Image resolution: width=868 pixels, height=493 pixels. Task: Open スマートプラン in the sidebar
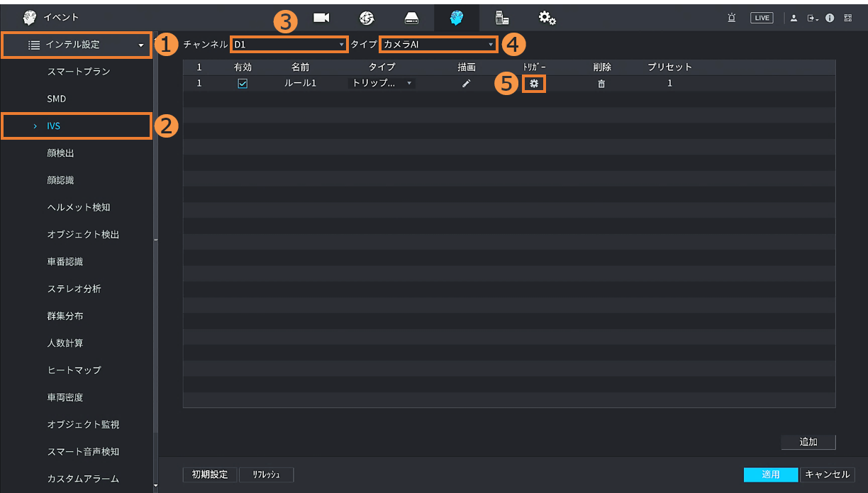(79, 72)
